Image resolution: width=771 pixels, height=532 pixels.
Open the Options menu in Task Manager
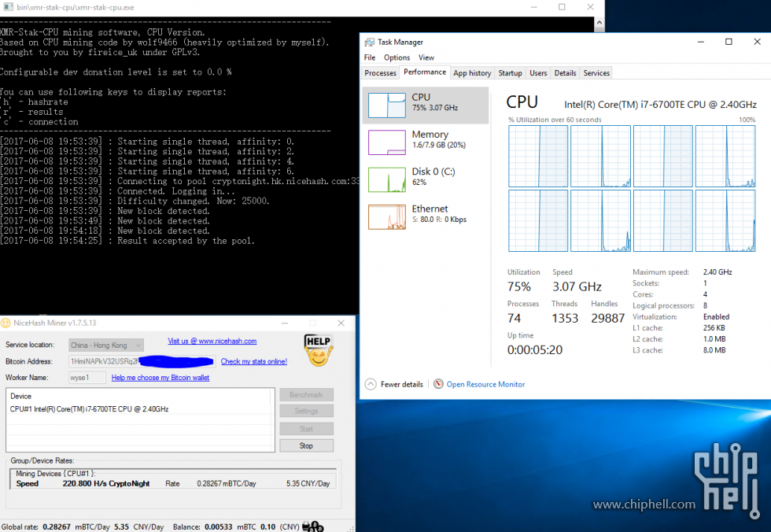397,57
